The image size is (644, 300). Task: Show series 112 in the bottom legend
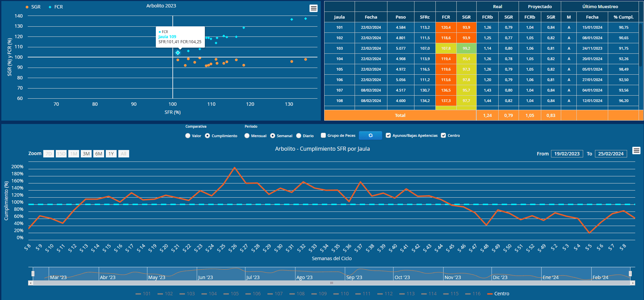pyautogui.click(x=385, y=294)
